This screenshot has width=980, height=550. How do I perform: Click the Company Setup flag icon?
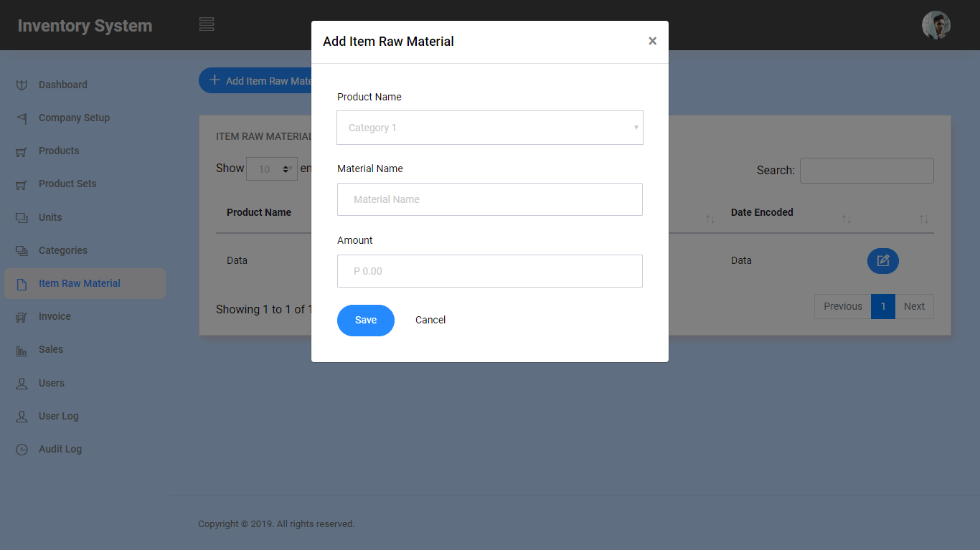click(22, 118)
